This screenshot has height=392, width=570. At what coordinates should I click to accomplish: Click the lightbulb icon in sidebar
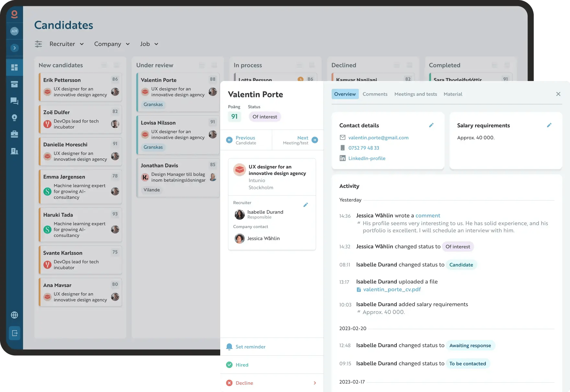14,118
